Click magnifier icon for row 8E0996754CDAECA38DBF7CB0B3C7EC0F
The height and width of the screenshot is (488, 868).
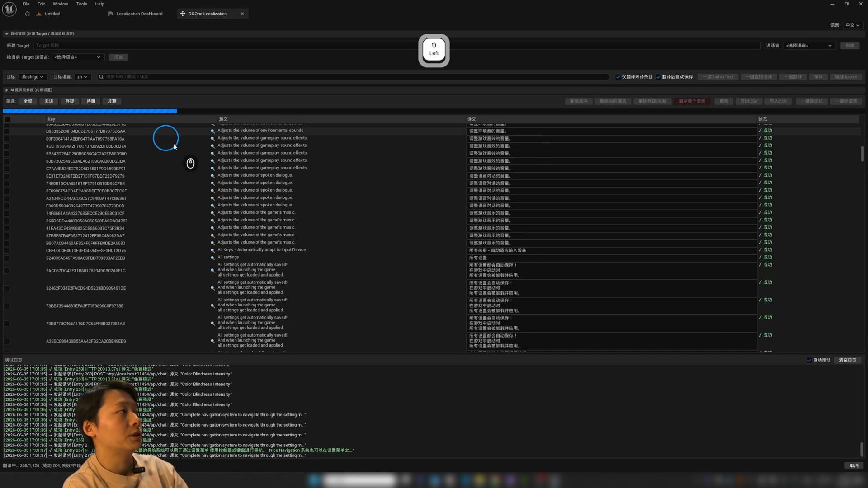(x=212, y=191)
